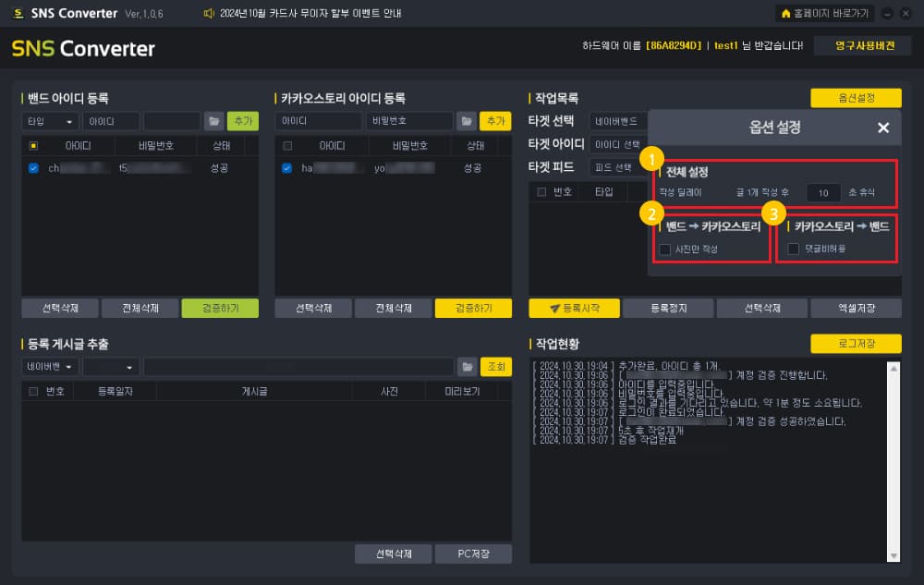Image resolution: width=924 pixels, height=585 pixels.
Task: Toggle the 댓글비허용 checkbox
Action: click(793, 250)
